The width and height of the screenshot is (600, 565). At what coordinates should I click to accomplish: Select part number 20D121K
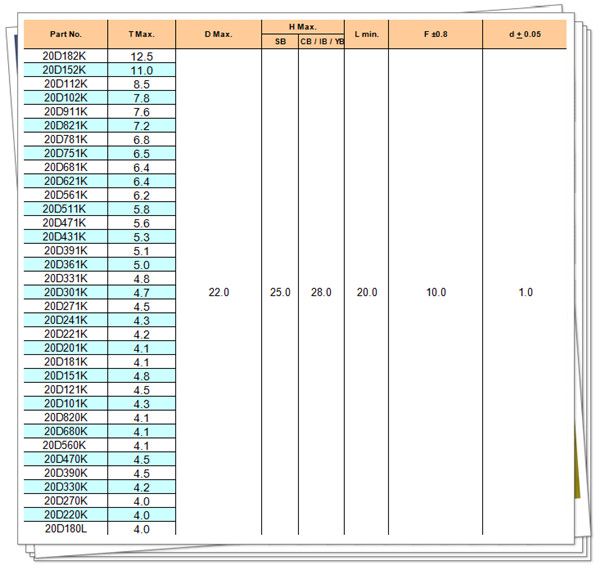66,389
